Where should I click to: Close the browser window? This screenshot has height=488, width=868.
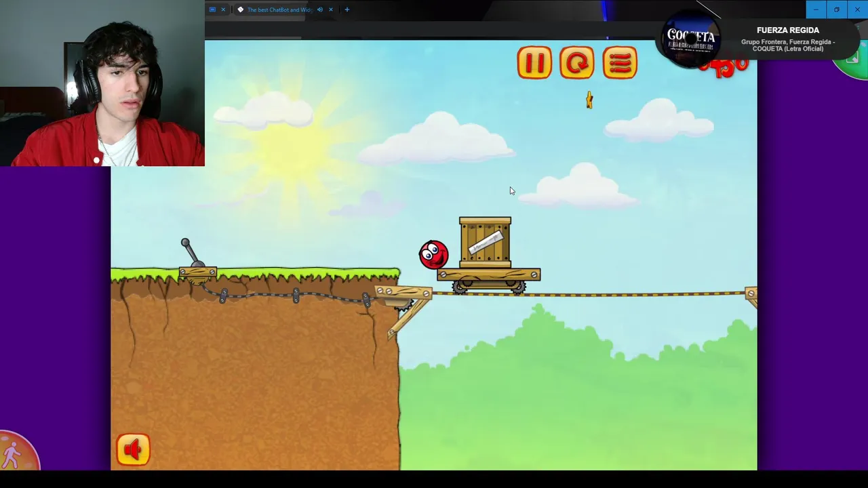(857, 9)
